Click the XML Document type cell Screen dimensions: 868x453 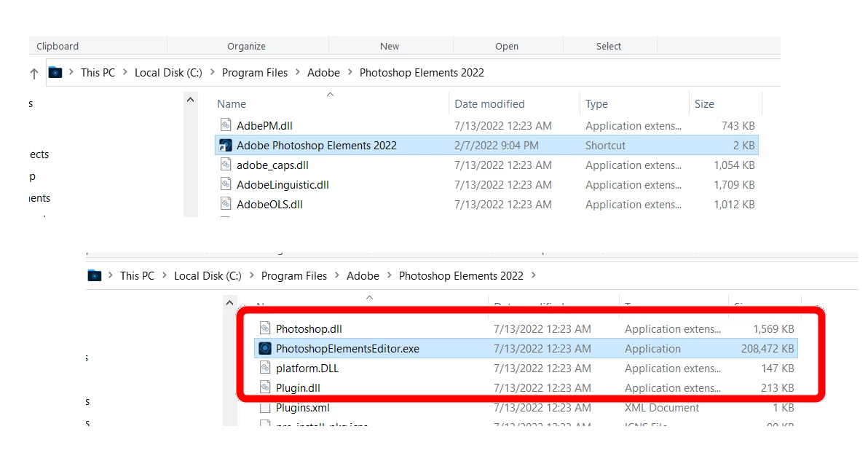(x=661, y=408)
